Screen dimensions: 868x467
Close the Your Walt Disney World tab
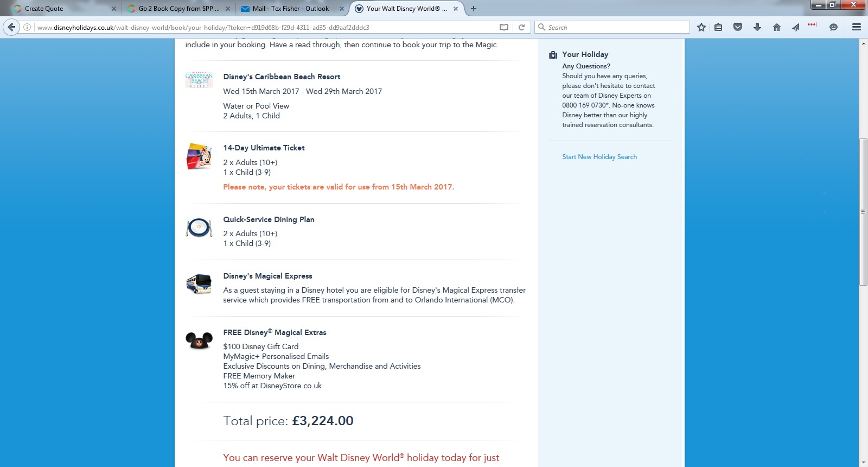(456, 9)
